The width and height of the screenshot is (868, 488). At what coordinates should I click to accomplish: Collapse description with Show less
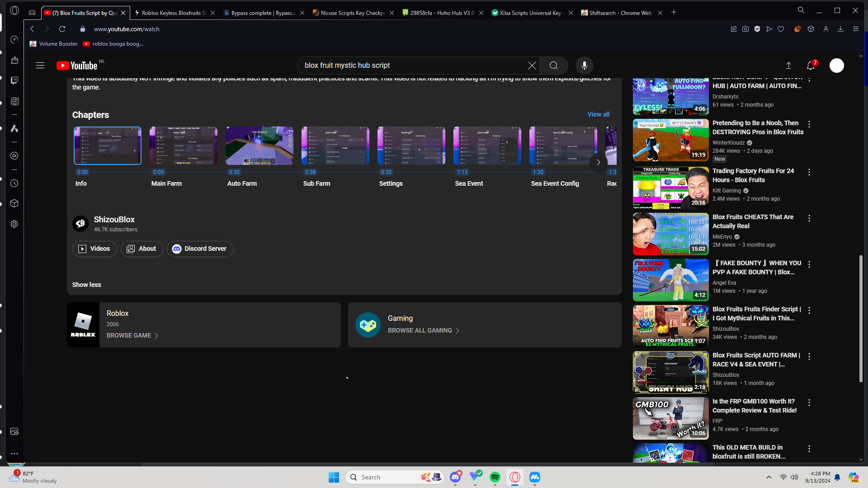point(87,285)
